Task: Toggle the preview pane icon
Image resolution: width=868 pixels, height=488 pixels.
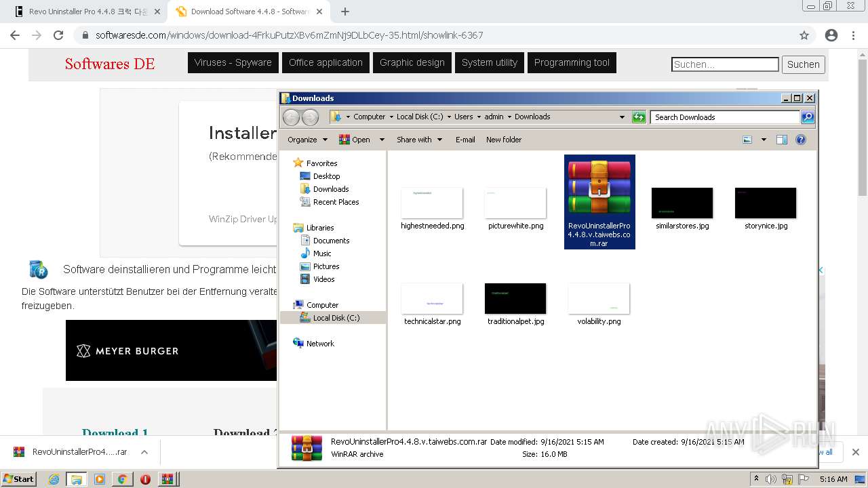Action: coord(782,140)
